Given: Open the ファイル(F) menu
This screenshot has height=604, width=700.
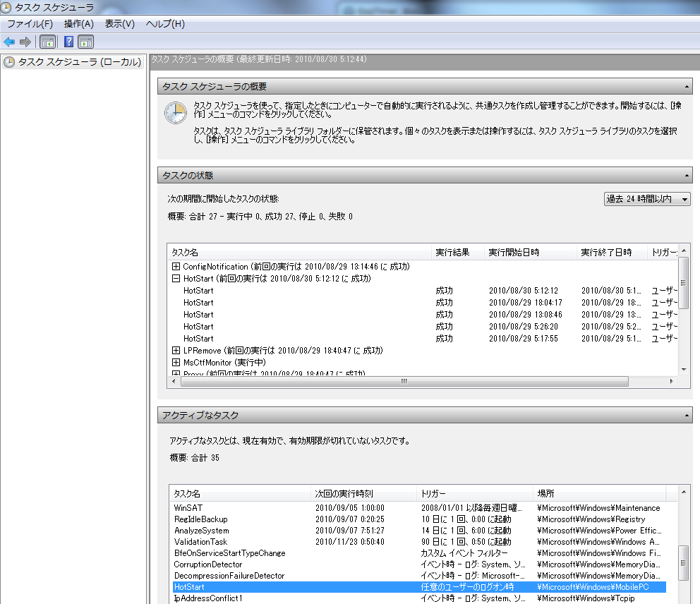Looking at the screenshot, I should coord(30,24).
